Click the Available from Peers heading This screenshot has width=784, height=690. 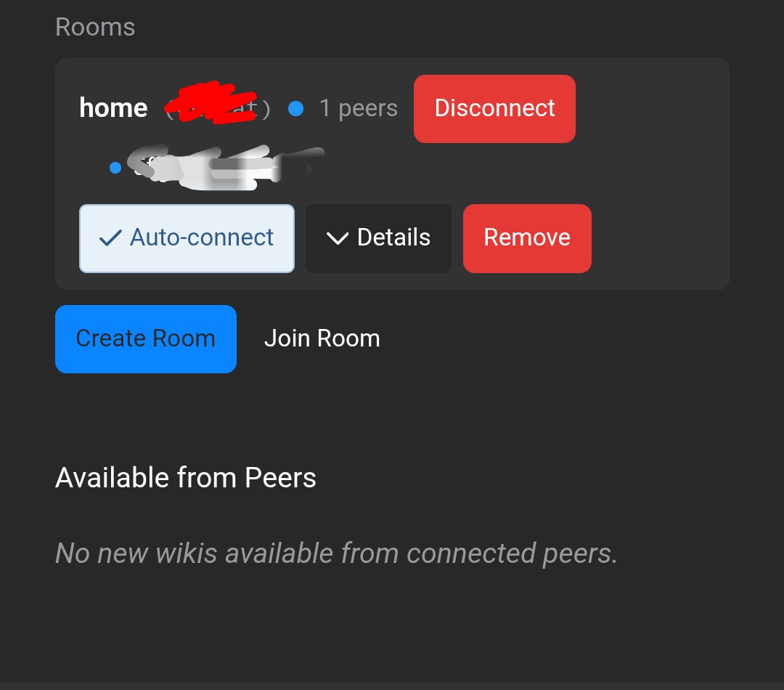click(x=186, y=477)
